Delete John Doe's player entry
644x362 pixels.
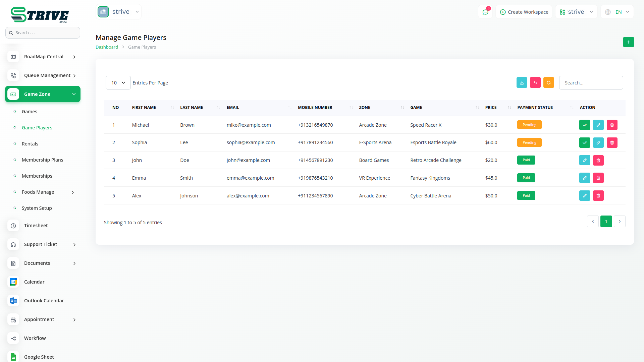point(598,161)
